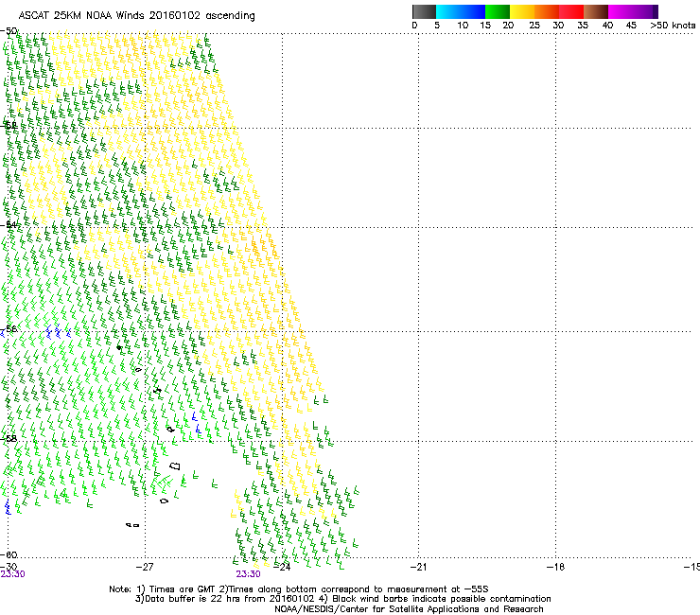Click the '-18' longitude axis label
Image resolution: width=700 pixels, height=615 pixels.
pyautogui.click(x=555, y=567)
